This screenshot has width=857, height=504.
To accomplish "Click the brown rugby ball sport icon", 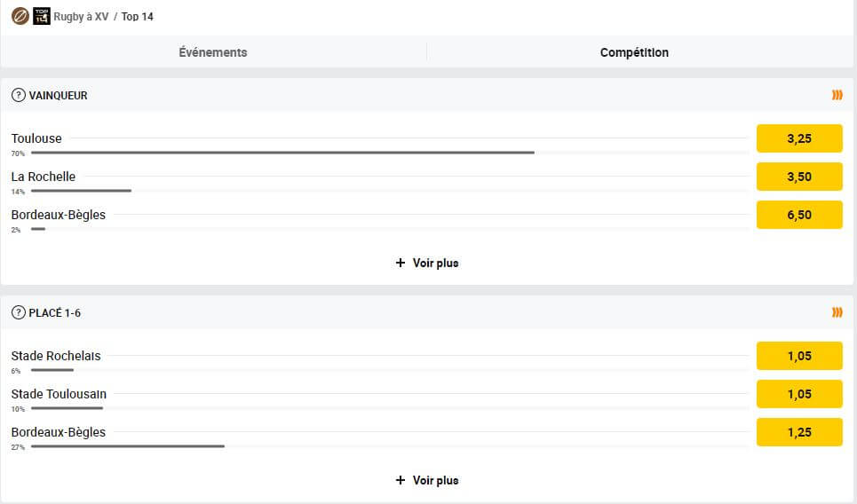I will (x=20, y=16).
